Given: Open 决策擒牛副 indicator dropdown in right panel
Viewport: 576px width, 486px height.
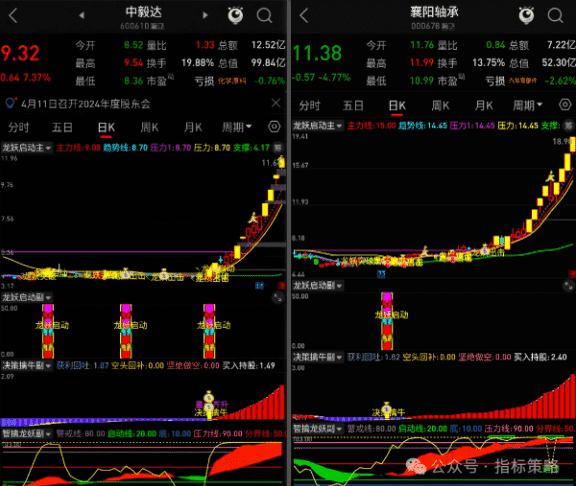Looking at the screenshot, I should [318, 357].
